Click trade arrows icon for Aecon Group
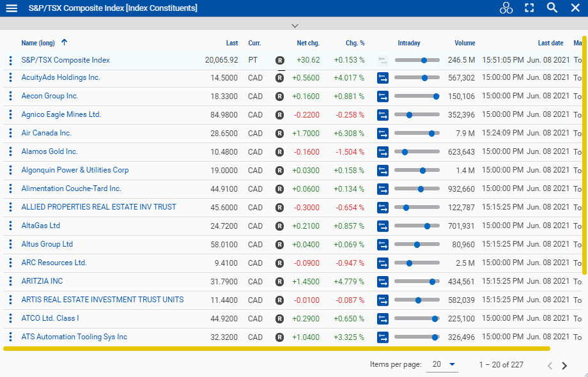The width and height of the screenshot is (588, 377). (x=382, y=96)
